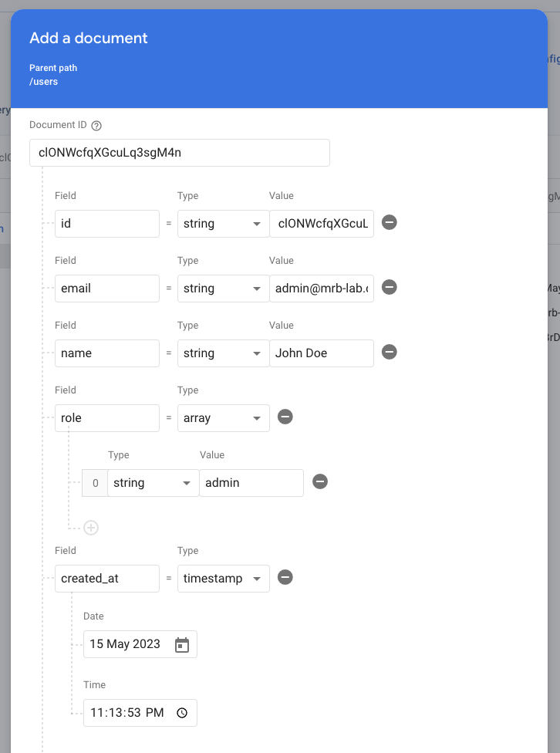Edit the John Doe value field
This screenshot has height=753, width=560.
click(x=321, y=353)
